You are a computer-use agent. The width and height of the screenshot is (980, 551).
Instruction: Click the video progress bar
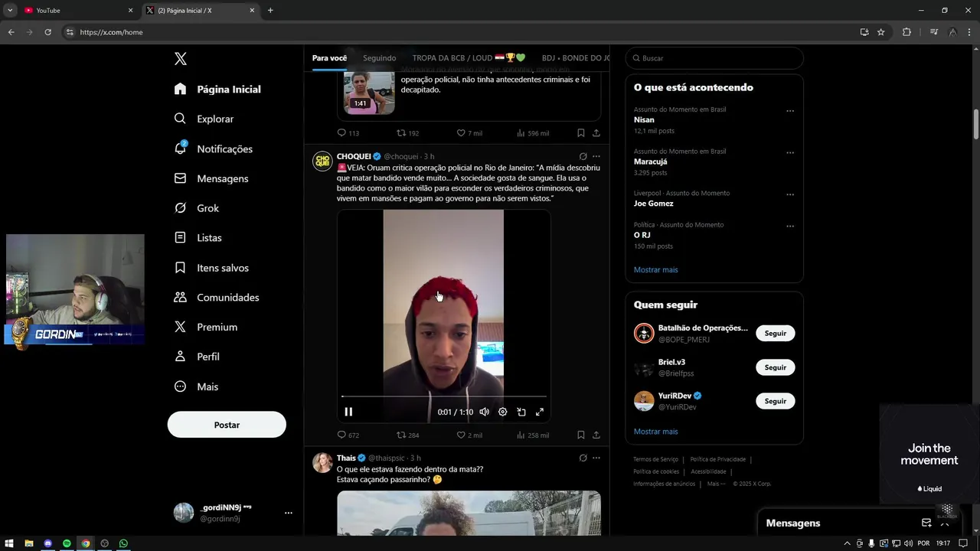coord(444,396)
